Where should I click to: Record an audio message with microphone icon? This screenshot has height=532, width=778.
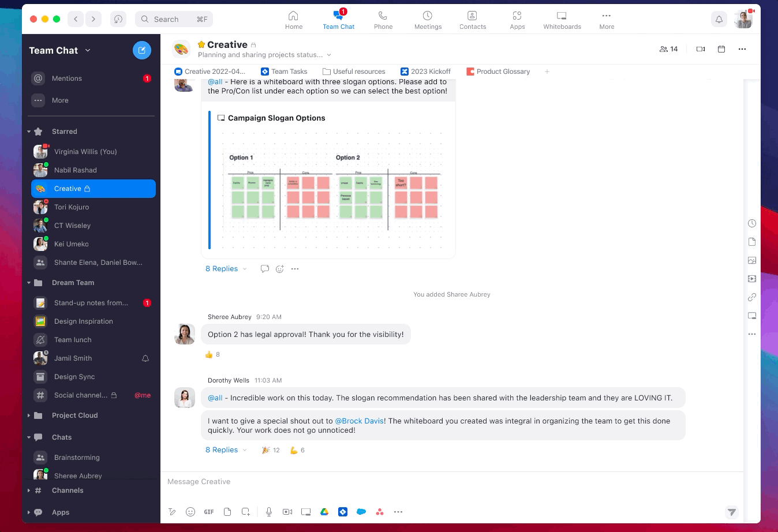(269, 512)
